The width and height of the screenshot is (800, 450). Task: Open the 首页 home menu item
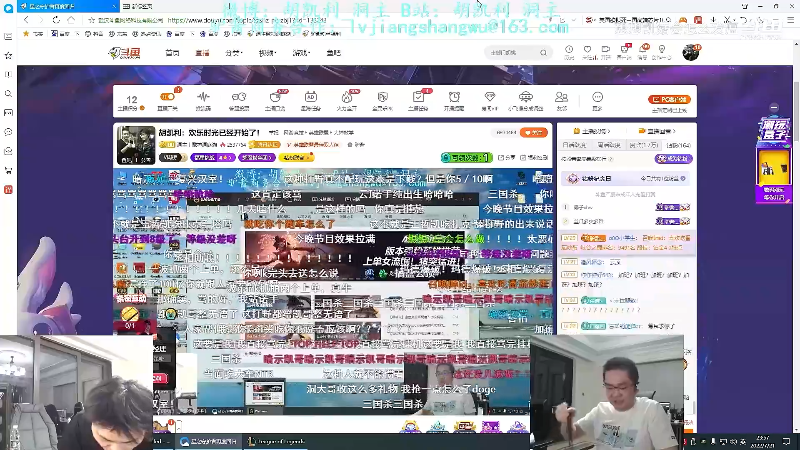(x=172, y=53)
